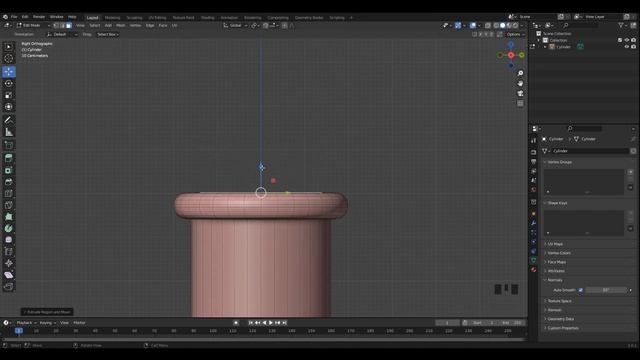The height and width of the screenshot is (360, 640).
Task: Collapse Collection in the outliner
Action: click(x=539, y=40)
